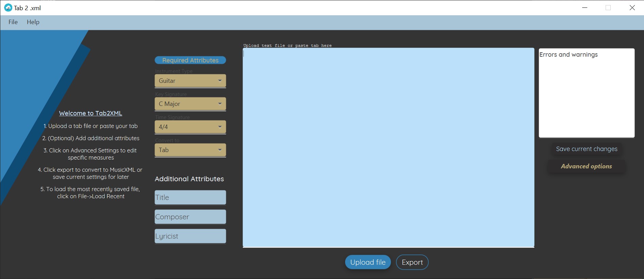The image size is (644, 279).
Task: Click the Required Attributes header pill
Action: point(190,60)
